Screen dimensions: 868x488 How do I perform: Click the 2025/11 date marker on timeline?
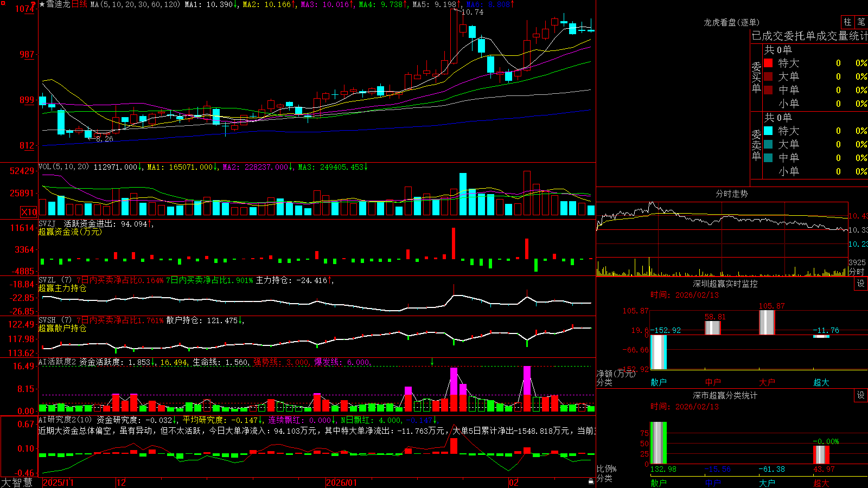[x=58, y=483]
